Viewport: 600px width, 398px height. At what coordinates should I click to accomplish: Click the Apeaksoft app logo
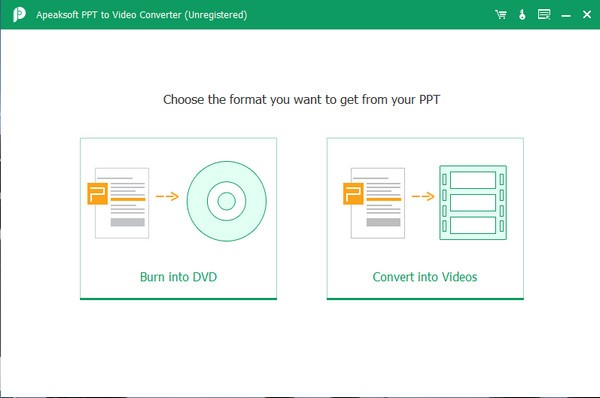coord(19,15)
